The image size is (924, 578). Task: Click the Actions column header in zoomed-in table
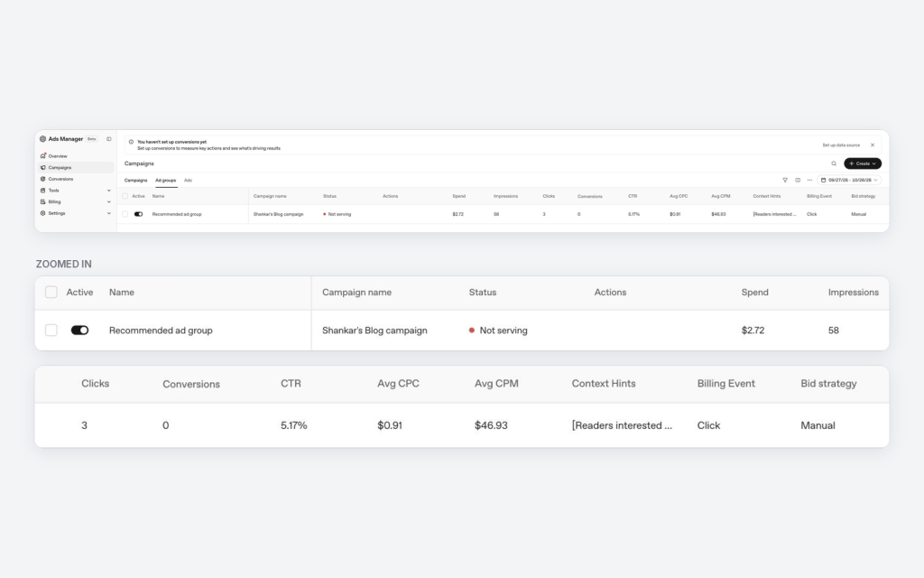point(610,292)
